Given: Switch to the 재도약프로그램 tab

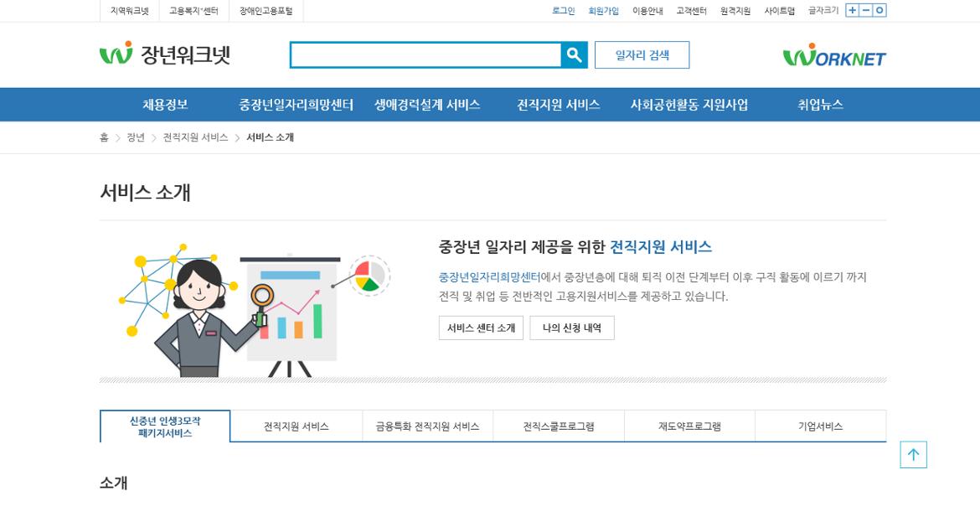Looking at the screenshot, I should coord(689,426).
